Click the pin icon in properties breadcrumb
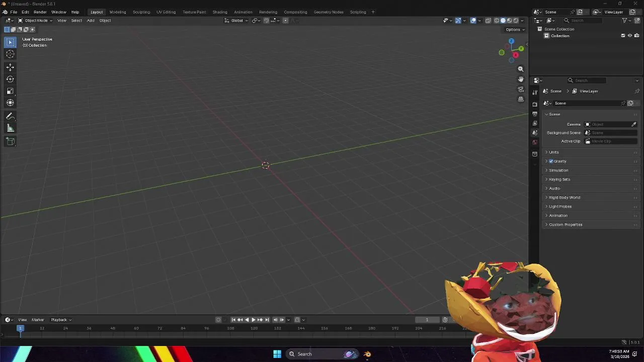 [x=637, y=91]
